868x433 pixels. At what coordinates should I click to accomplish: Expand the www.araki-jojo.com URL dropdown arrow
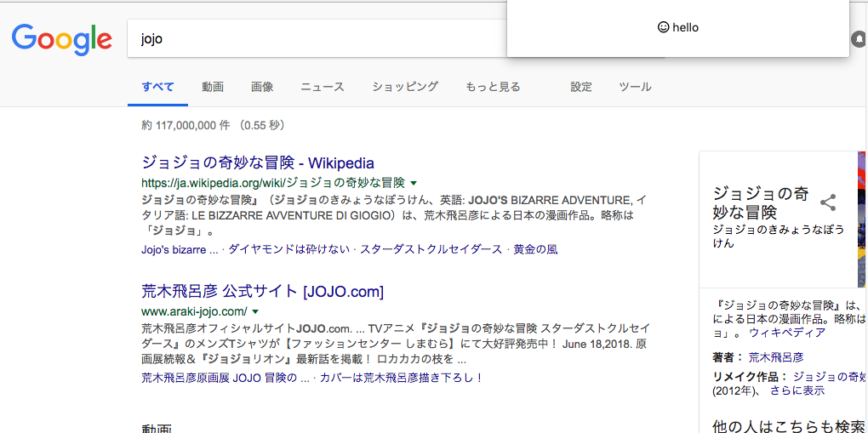[x=255, y=311]
